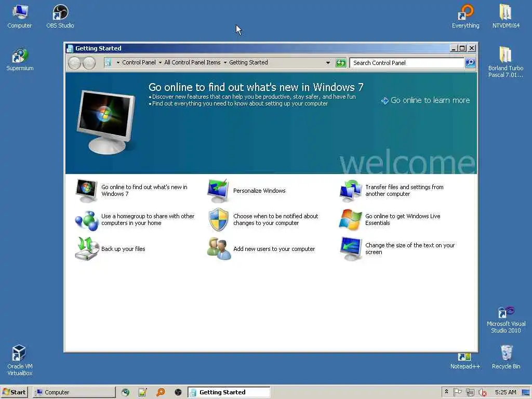
Task: Open Use a homegroup to share
Action: pos(148,220)
